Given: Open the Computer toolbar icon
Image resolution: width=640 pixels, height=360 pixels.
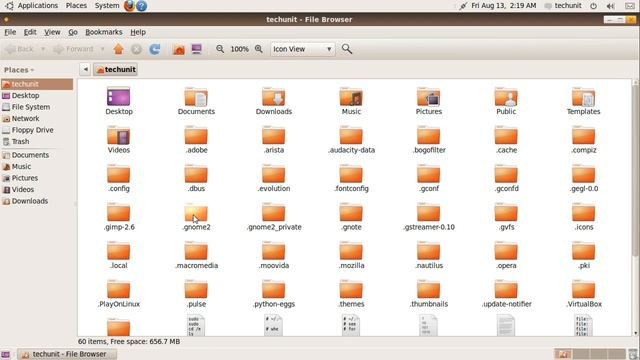Looking at the screenshot, I should (197, 49).
